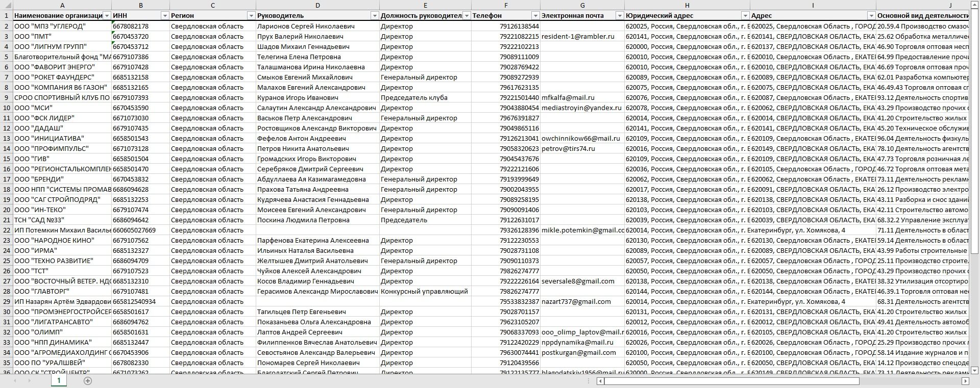Click the horizontal scrollbar left arrow
The height and width of the screenshot is (388, 980).
pyautogui.click(x=601, y=381)
